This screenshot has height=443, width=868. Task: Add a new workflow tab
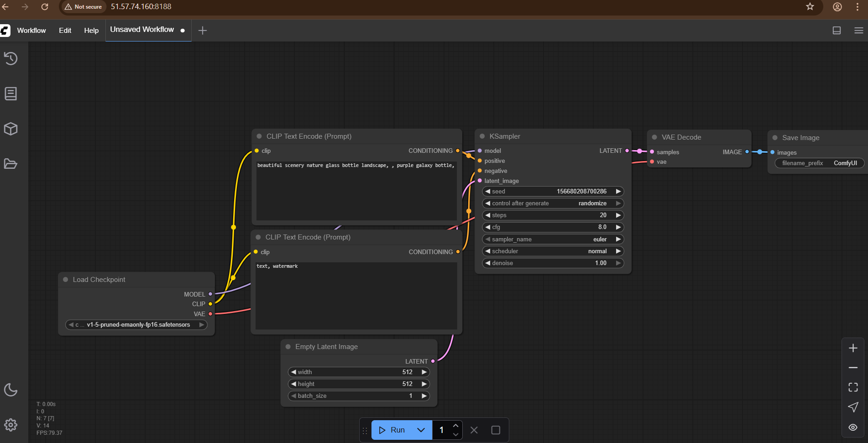[203, 31]
